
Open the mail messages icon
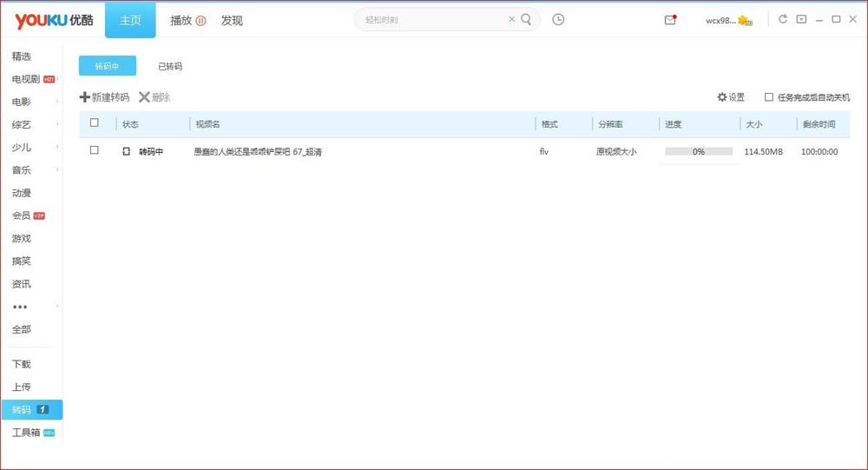point(670,20)
